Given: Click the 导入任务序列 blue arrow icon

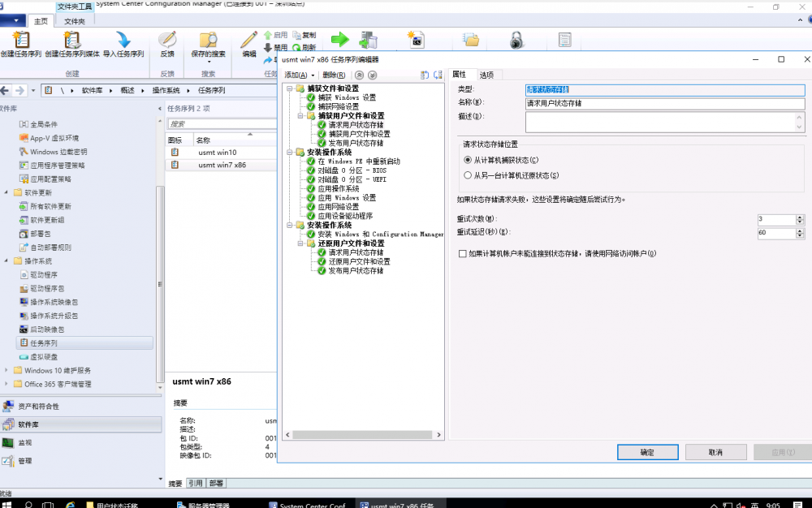Looking at the screenshot, I should point(123,40).
